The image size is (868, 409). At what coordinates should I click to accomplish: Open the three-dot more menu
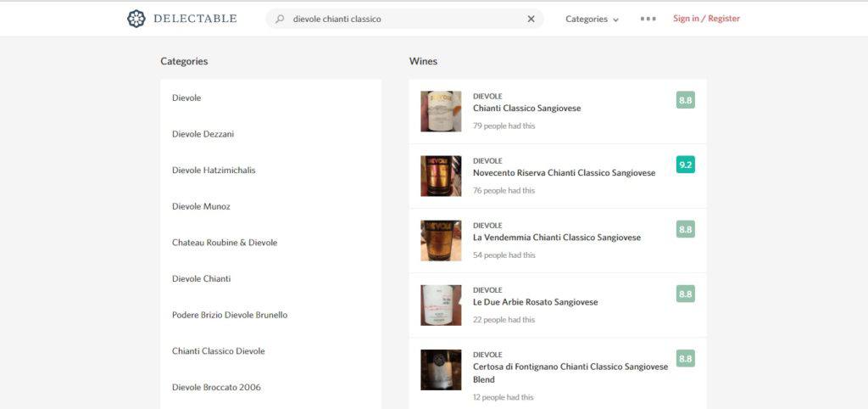(x=648, y=19)
